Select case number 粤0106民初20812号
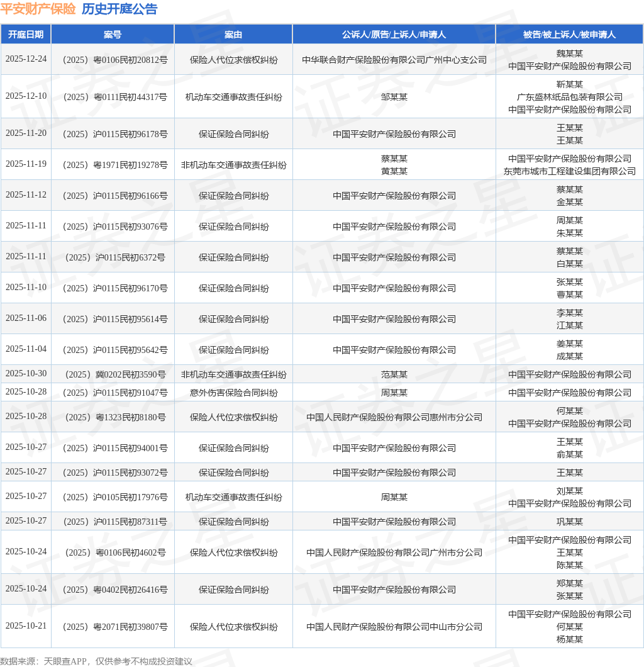Viewport: 644px width, 667px height. click(115, 60)
